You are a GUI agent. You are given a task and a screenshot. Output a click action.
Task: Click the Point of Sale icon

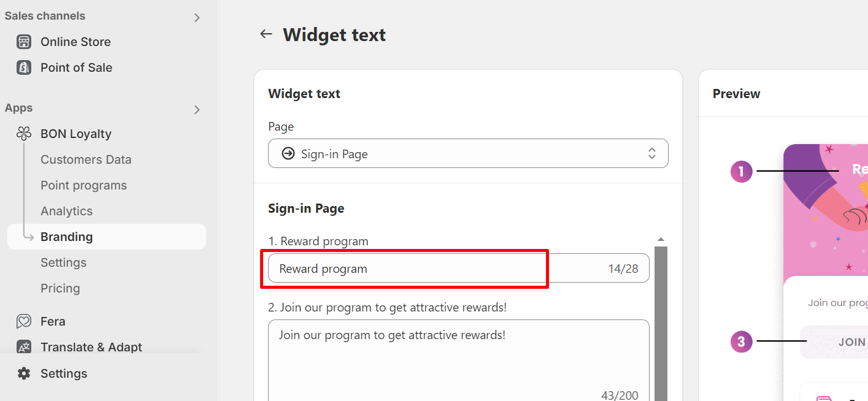point(24,67)
